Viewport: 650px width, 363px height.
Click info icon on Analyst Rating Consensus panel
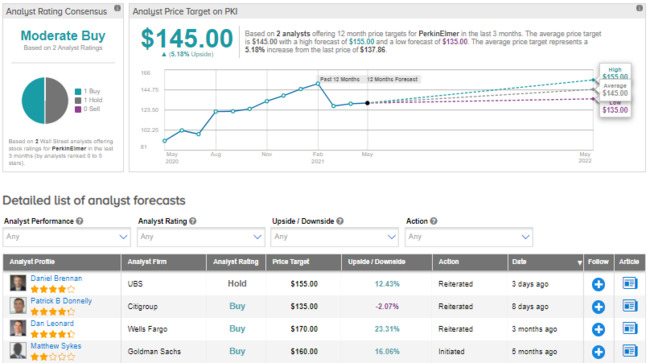pos(117,8)
